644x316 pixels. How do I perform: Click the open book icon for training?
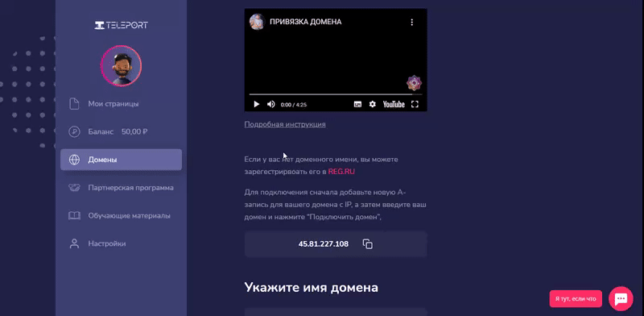[74, 215]
